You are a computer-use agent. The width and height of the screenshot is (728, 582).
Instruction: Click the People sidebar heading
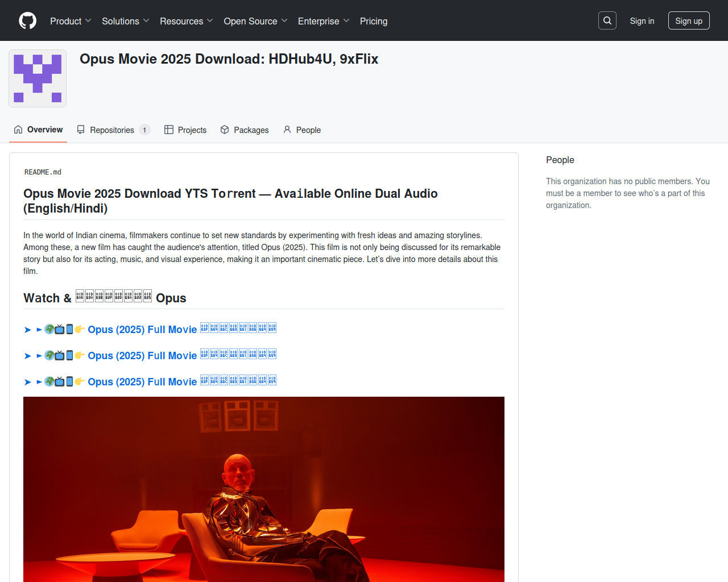(x=560, y=160)
